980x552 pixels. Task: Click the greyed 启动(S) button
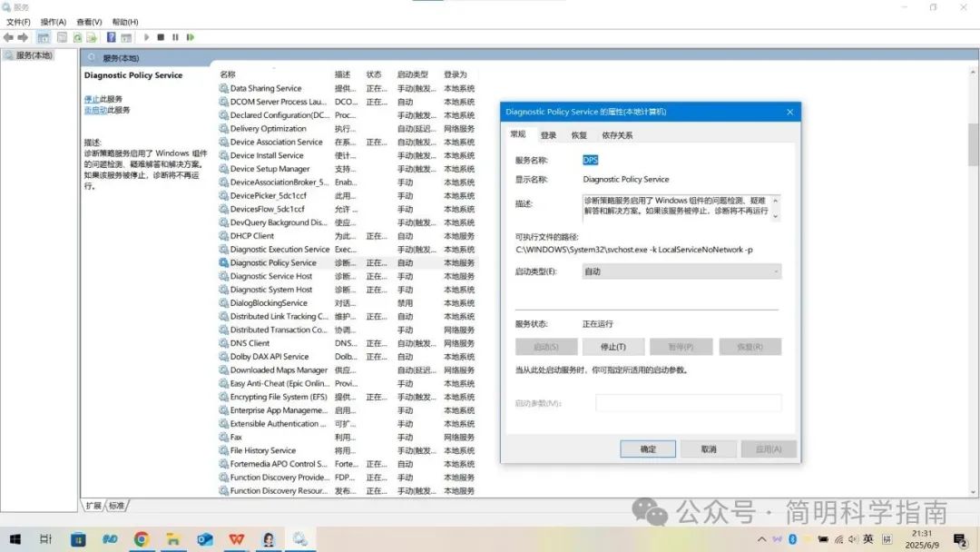[545, 347]
